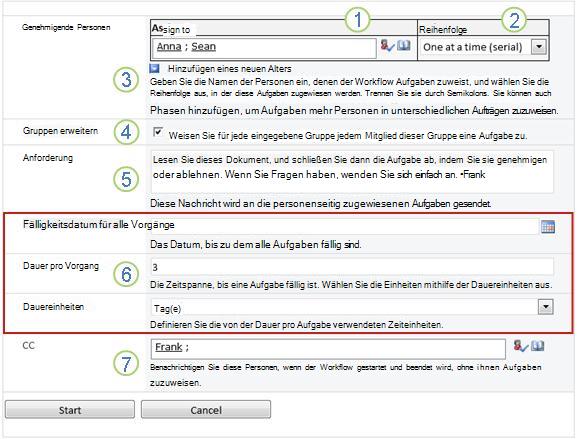Open the address book icon next to CC field
Screen dimensions: 577x439
coord(538,346)
